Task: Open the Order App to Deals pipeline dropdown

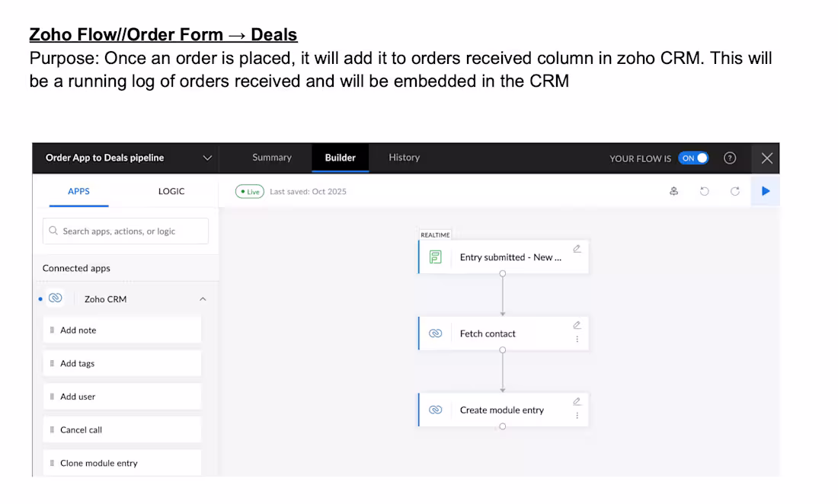Action: click(x=207, y=158)
